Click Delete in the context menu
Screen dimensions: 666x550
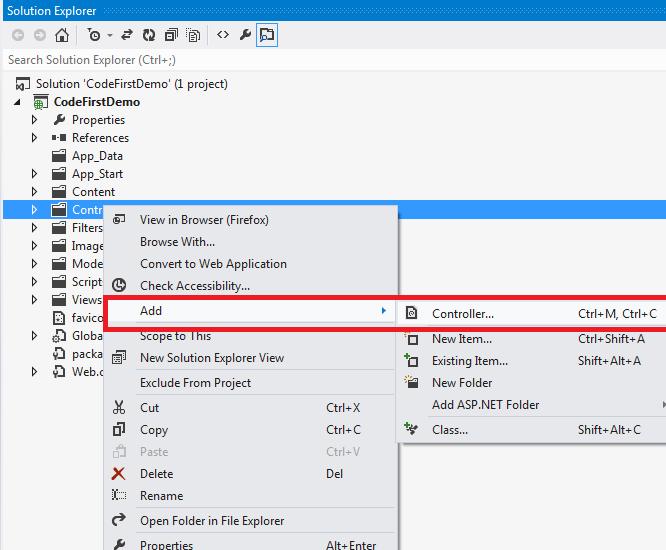(x=156, y=474)
